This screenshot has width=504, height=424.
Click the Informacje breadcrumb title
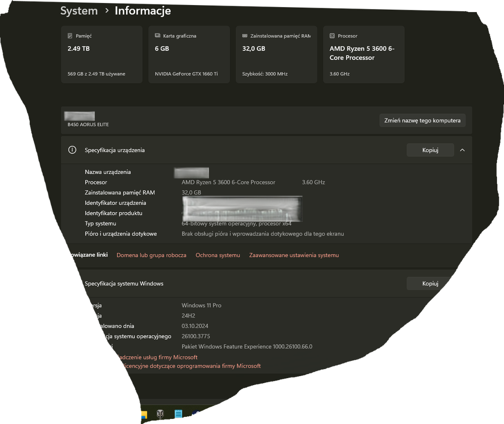(x=143, y=11)
